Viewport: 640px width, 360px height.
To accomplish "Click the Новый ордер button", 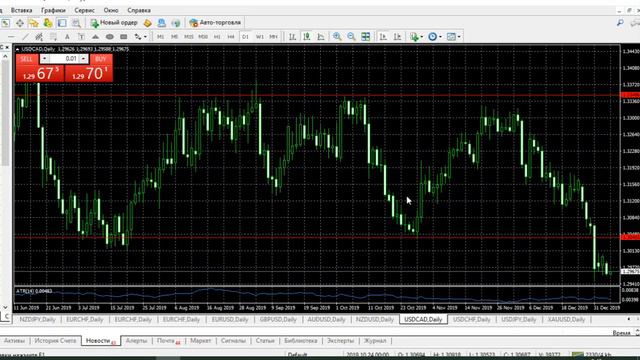I will click(114, 23).
